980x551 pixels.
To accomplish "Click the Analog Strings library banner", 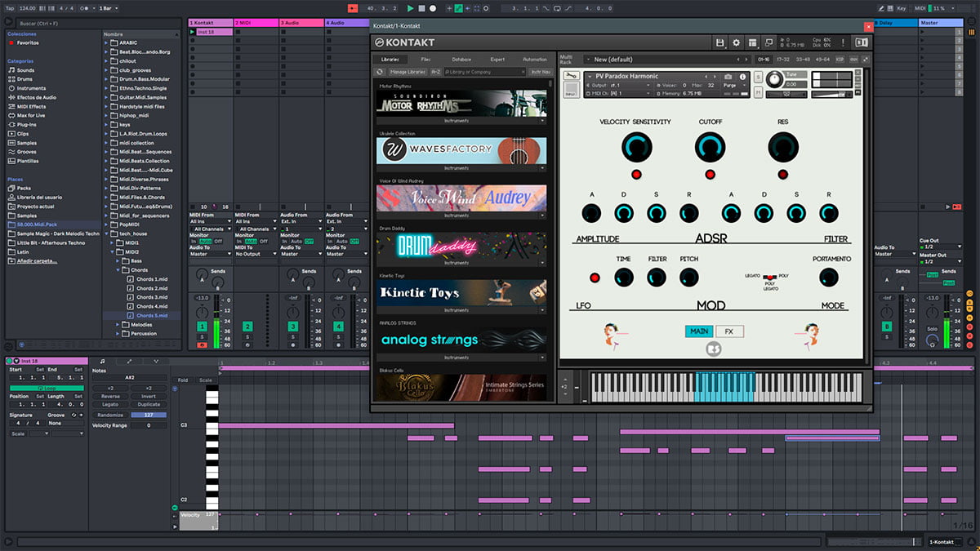I will pos(461,340).
